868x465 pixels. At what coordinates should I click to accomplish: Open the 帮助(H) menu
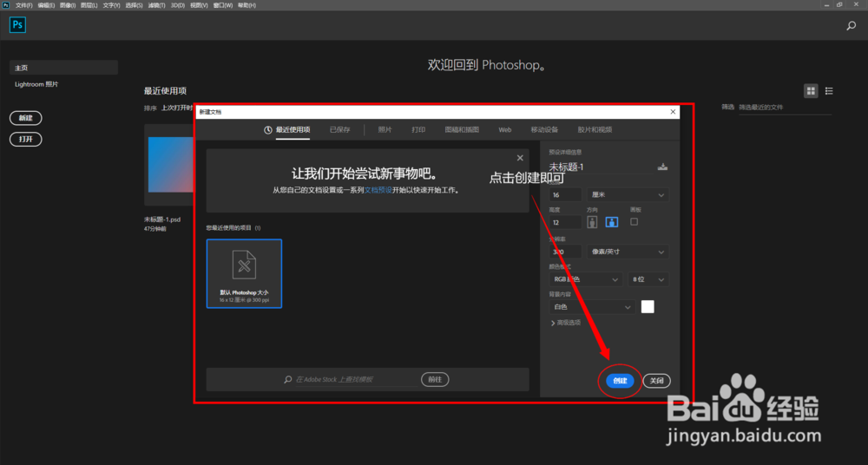pyautogui.click(x=247, y=5)
